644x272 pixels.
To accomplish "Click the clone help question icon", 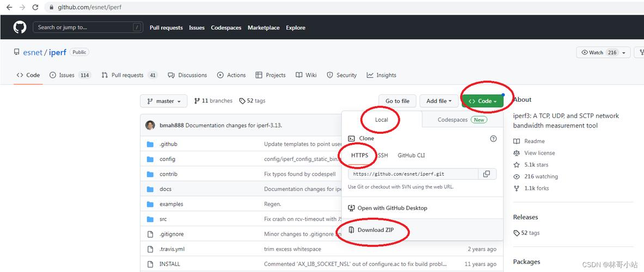I will (x=493, y=139).
